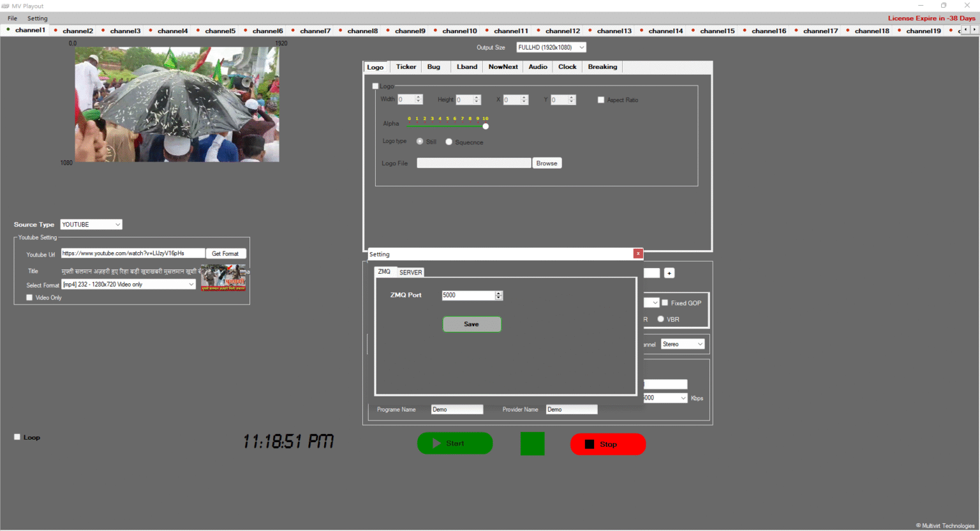The width and height of the screenshot is (980, 531).
Task: Enable the Fixed GOP checkbox
Action: pyautogui.click(x=665, y=303)
